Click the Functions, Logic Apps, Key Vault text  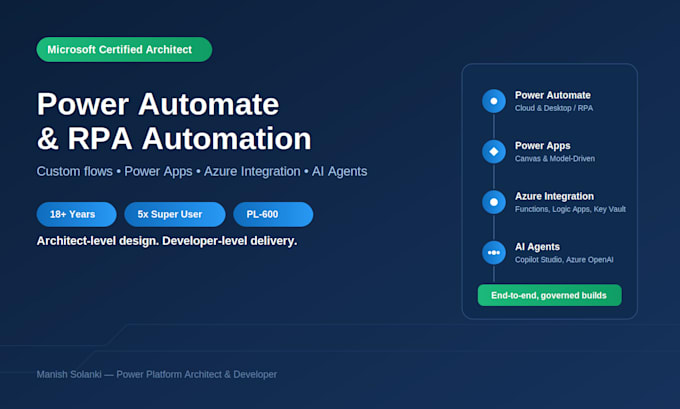click(x=570, y=209)
